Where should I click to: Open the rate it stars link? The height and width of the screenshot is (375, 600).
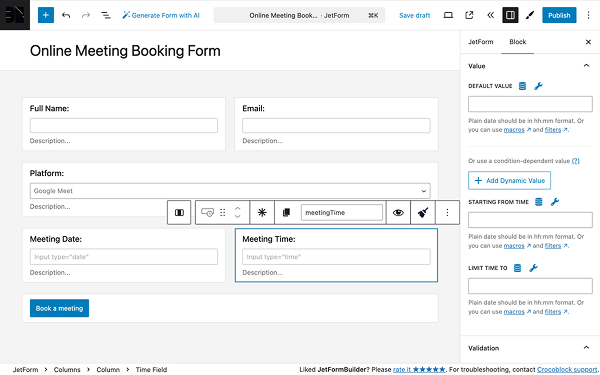(419, 370)
